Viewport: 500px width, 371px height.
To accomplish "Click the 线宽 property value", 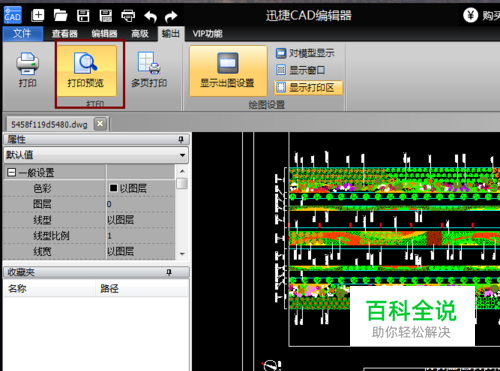I will [140, 251].
